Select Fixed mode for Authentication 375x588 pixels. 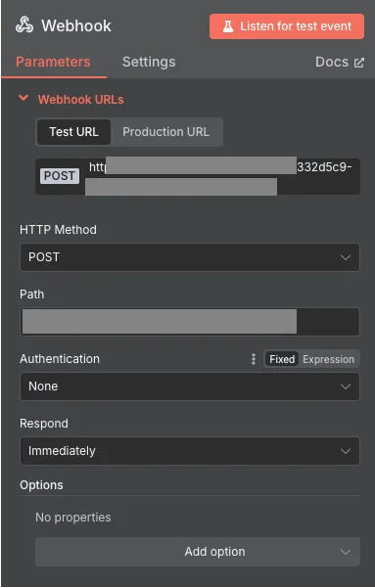(x=282, y=359)
